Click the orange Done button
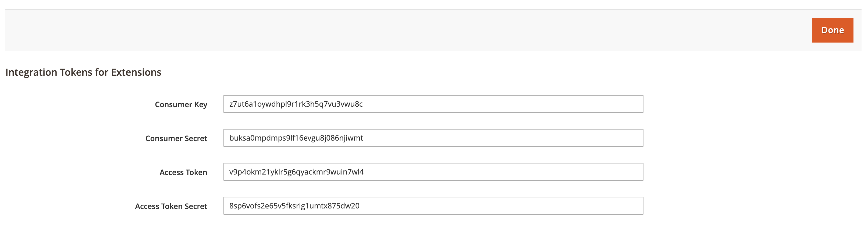This screenshot has height=244, width=868. point(832,30)
